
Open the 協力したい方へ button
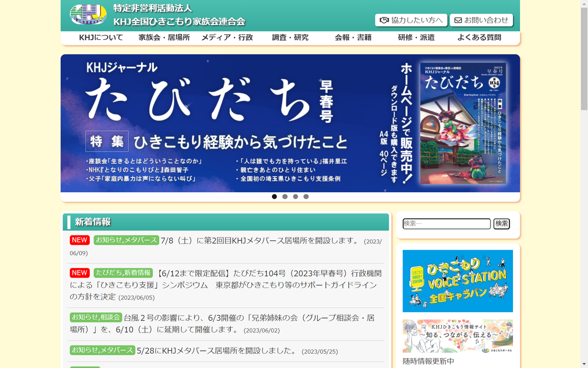411,20
